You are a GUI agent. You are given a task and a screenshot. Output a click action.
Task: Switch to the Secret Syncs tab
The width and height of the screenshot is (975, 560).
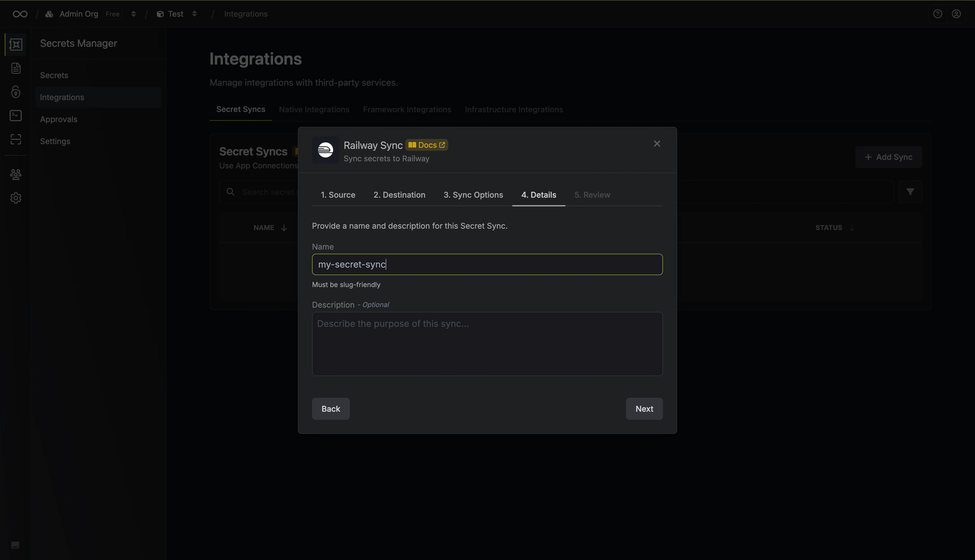[241, 109]
